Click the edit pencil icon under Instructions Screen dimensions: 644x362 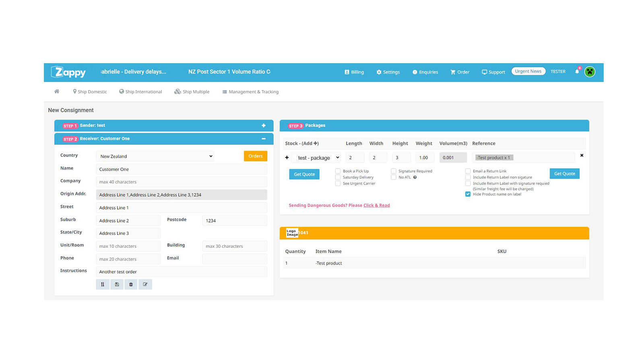click(x=145, y=284)
